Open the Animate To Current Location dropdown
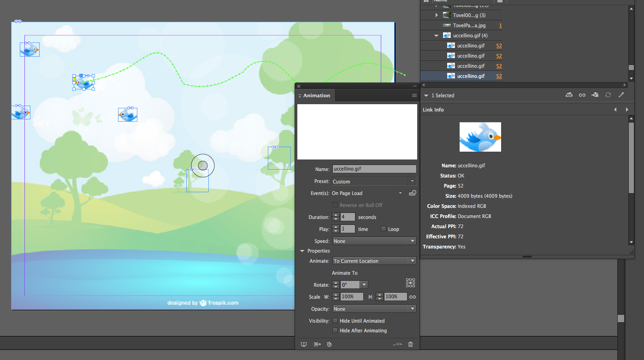Screen dimensions: 644x360 (x=374, y=261)
